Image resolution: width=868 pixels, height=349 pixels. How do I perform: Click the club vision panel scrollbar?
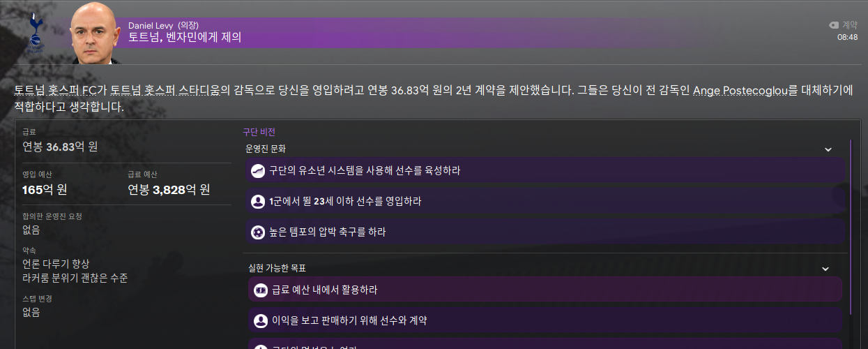(851, 227)
